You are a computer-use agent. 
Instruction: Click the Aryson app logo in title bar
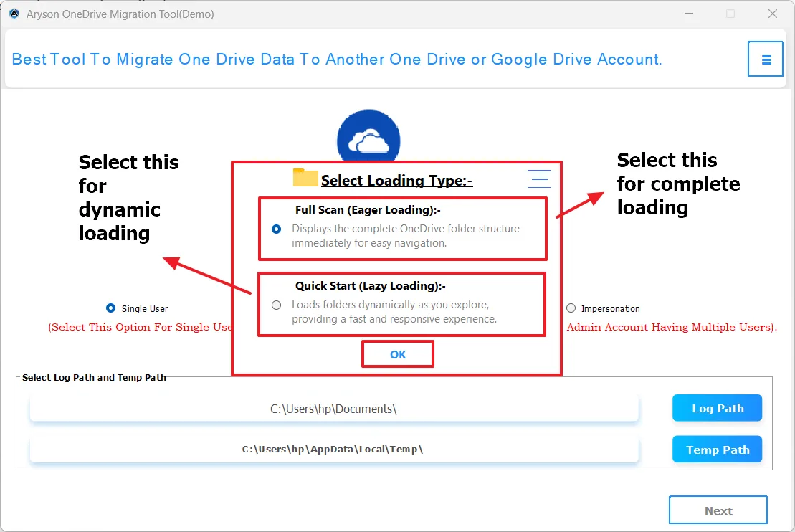coord(14,14)
